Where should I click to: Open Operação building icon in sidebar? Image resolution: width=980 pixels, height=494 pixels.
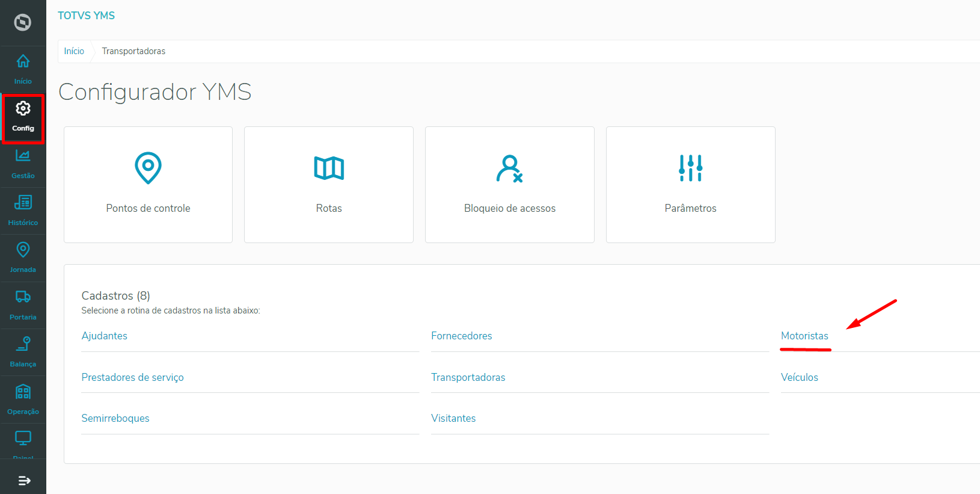coord(23,392)
